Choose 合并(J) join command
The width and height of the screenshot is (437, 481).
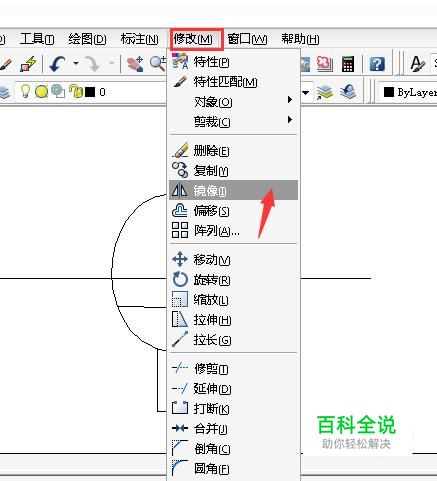(x=233, y=428)
